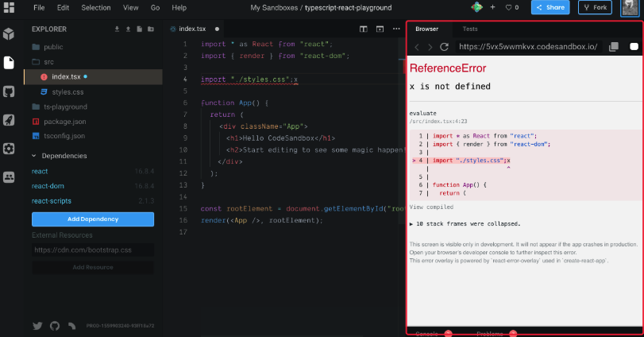Image resolution: width=644 pixels, height=337 pixels.
Task: Click the colorful sandbox icon in header
Action: coord(476,7)
